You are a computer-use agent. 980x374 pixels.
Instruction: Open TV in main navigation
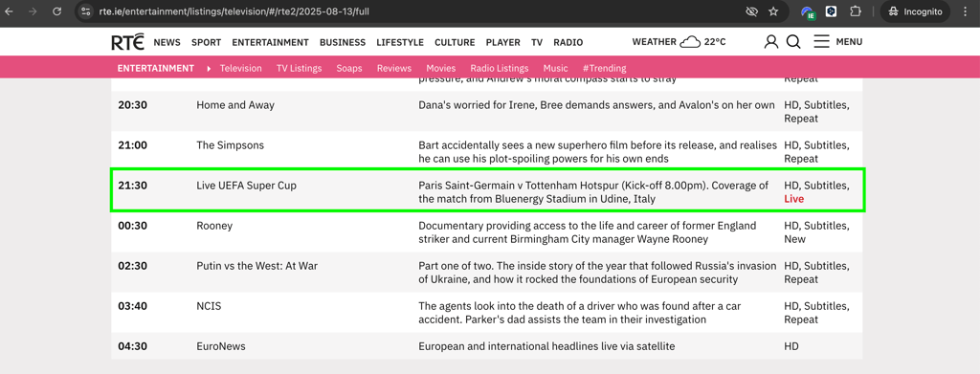pos(537,42)
